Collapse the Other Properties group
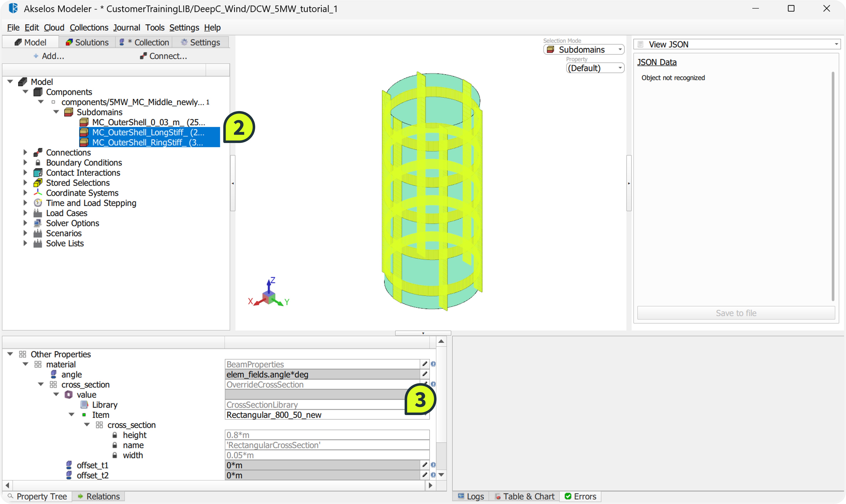 pyautogui.click(x=10, y=354)
